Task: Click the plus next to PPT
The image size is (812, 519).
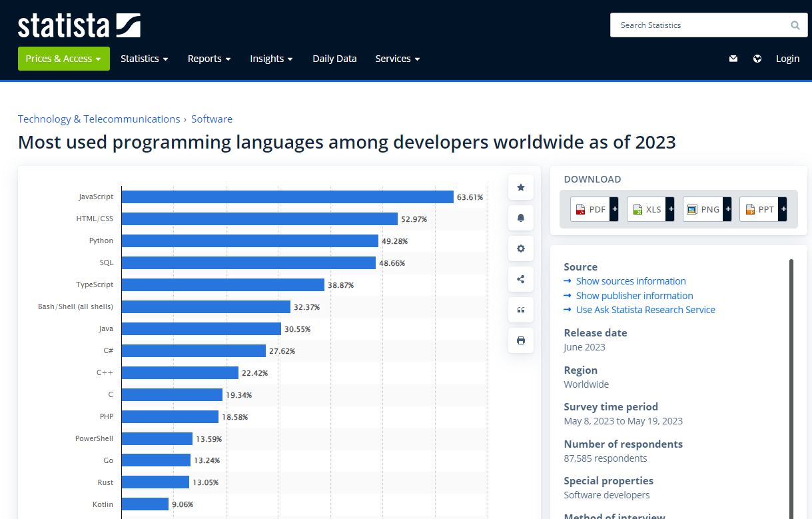Action: click(x=783, y=209)
